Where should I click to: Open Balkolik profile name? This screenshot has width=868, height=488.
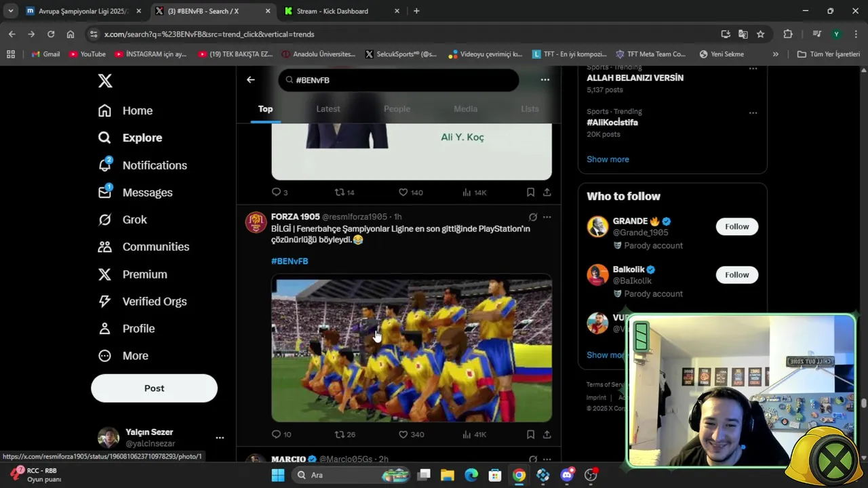629,269
